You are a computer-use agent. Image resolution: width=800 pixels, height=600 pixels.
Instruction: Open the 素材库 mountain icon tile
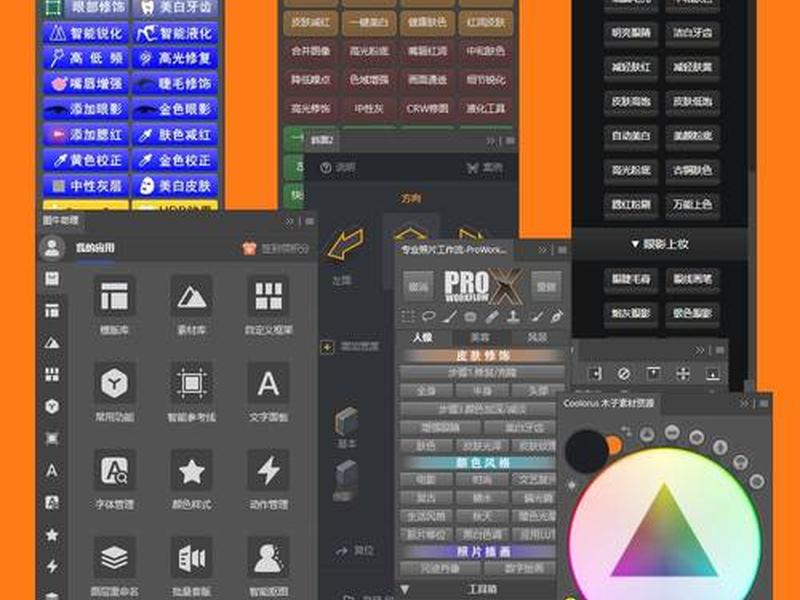(x=191, y=296)
